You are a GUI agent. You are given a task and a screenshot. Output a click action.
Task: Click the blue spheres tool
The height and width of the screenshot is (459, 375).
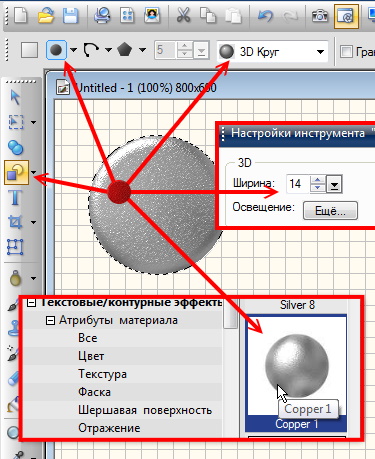click(x=15, y=147)
